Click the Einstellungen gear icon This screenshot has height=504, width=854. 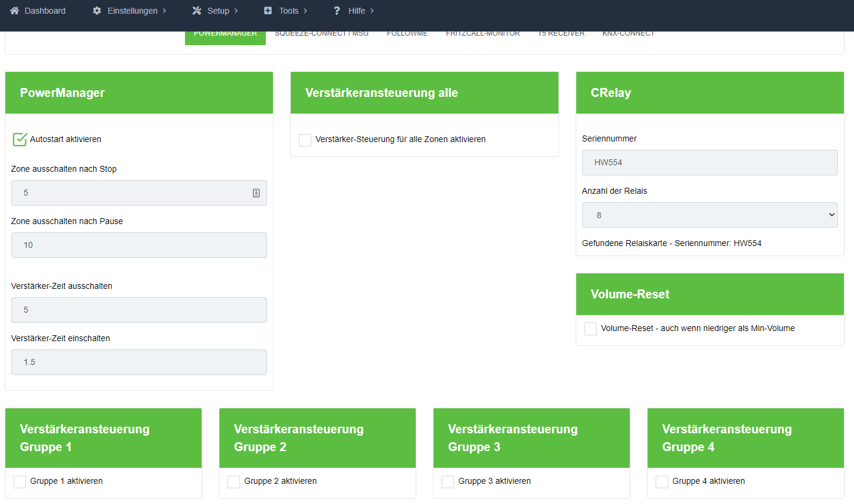97,11
